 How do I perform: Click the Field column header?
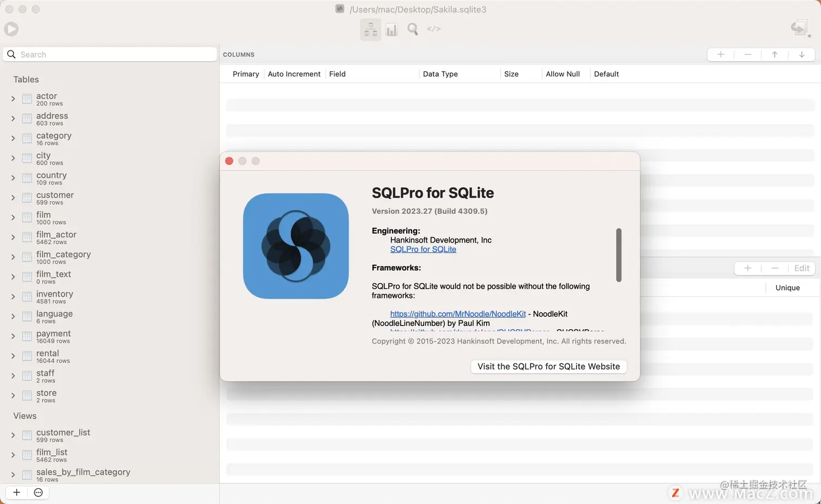point(337,74)
